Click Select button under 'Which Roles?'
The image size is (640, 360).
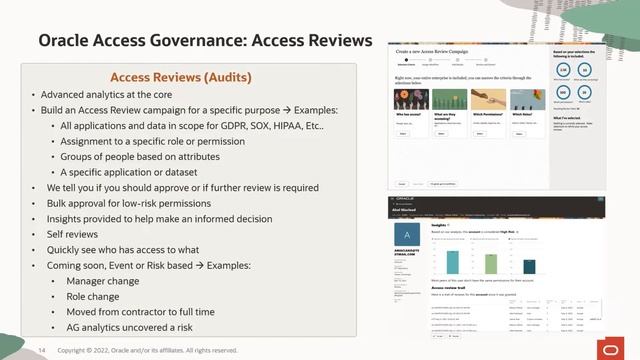tap(519, 133)
